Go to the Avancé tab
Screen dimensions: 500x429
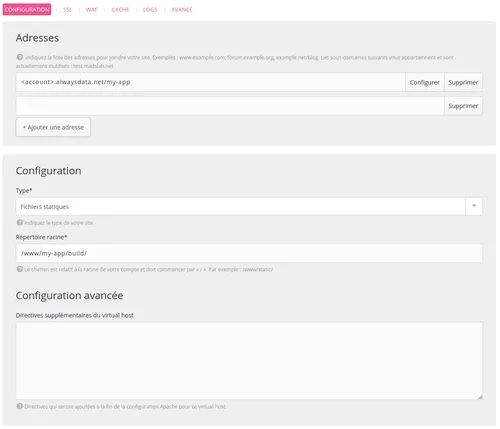(x=182, y=10)
